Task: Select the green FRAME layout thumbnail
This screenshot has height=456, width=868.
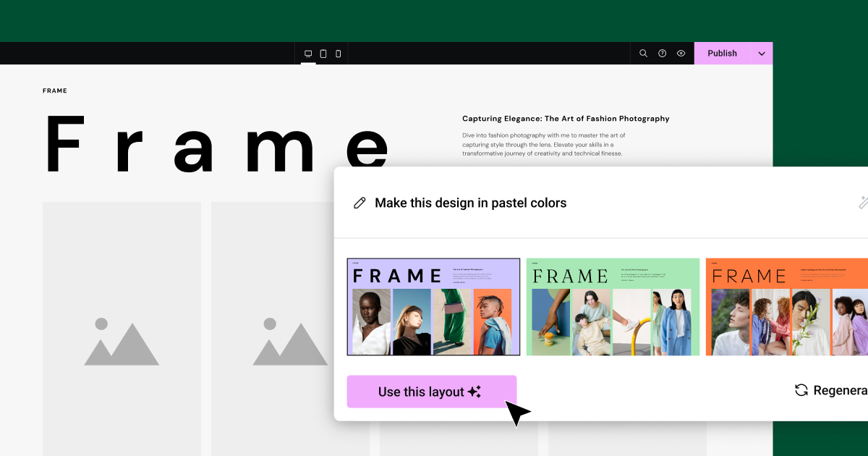Action: pyautogui.click(x=613, y=306)
